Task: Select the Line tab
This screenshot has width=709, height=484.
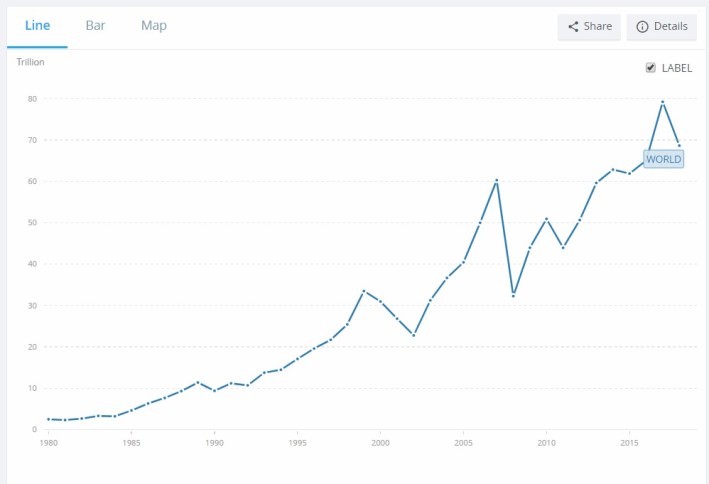Action: [x=38, y=25]
